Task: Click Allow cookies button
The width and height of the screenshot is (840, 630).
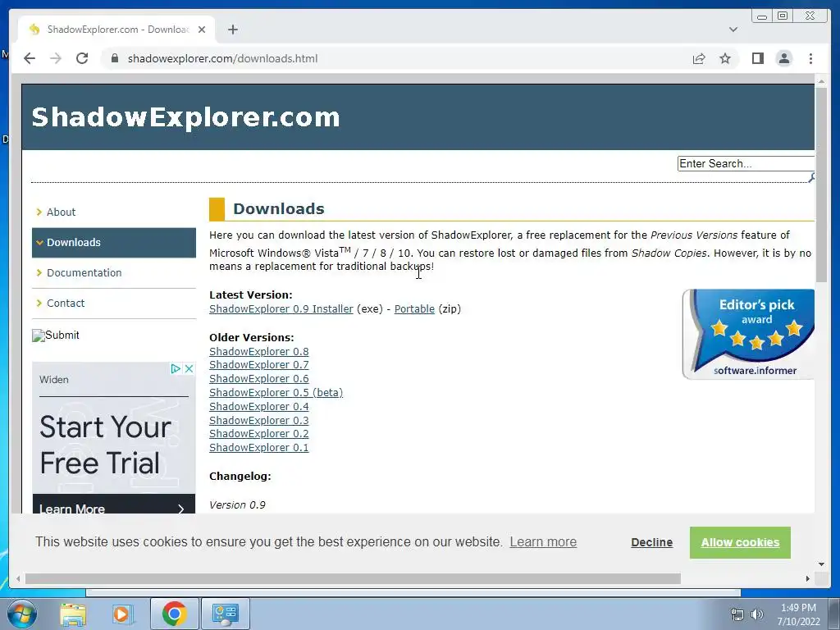Action: (x=740, y=543)
